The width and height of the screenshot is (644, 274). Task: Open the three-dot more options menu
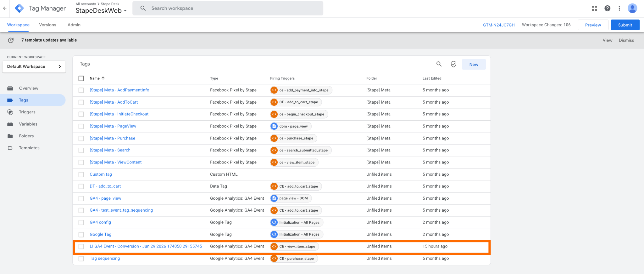(619, 8)
